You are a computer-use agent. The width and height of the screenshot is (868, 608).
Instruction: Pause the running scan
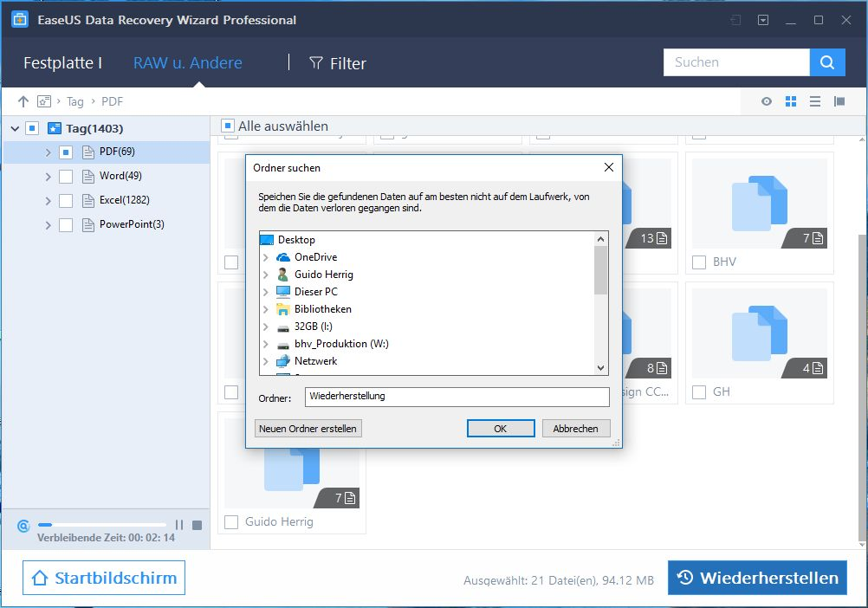click(x=178, y=525)
